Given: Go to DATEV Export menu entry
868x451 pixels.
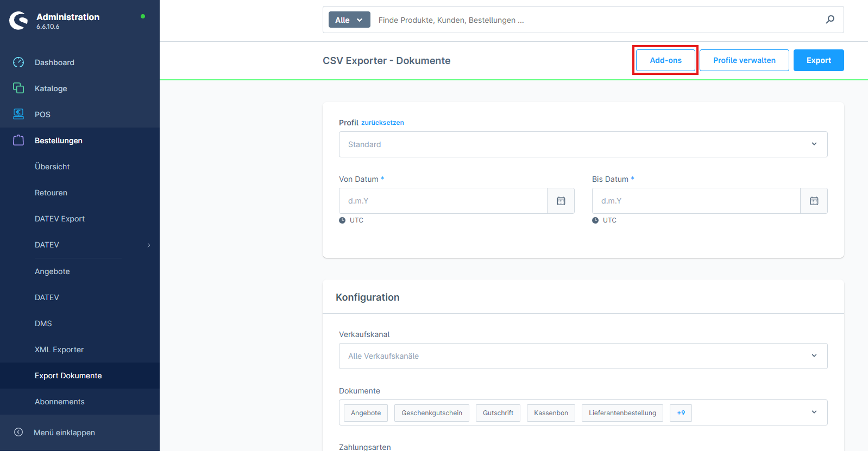Looking at the screenshot, I should coord(60,219).
